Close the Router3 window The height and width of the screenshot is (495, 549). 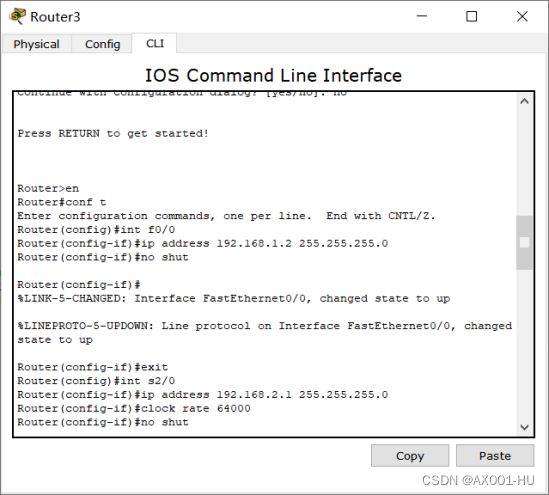pyautogui.click(x=522, y=16)
